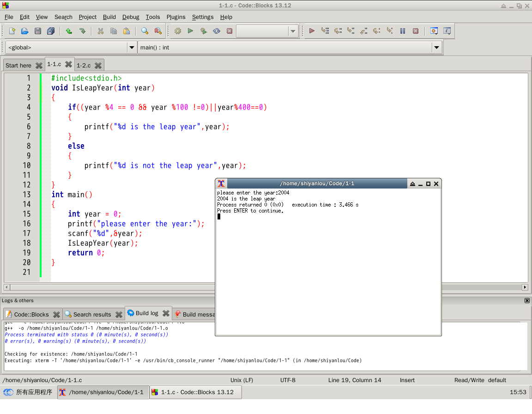Click the Code::Blocks taskbar button
This screenshot has width=532, height=414.
click(x=195, y=392)
